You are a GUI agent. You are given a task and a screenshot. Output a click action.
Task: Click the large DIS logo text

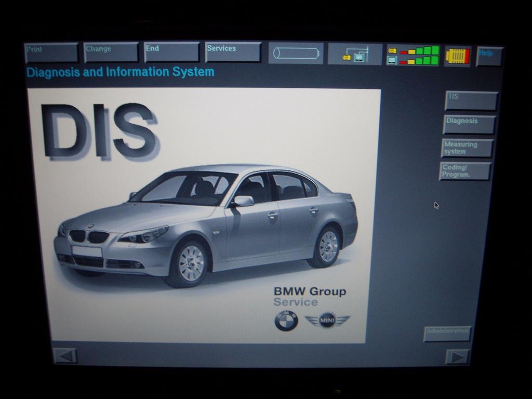pyautogui.click(x=100, y=131)
